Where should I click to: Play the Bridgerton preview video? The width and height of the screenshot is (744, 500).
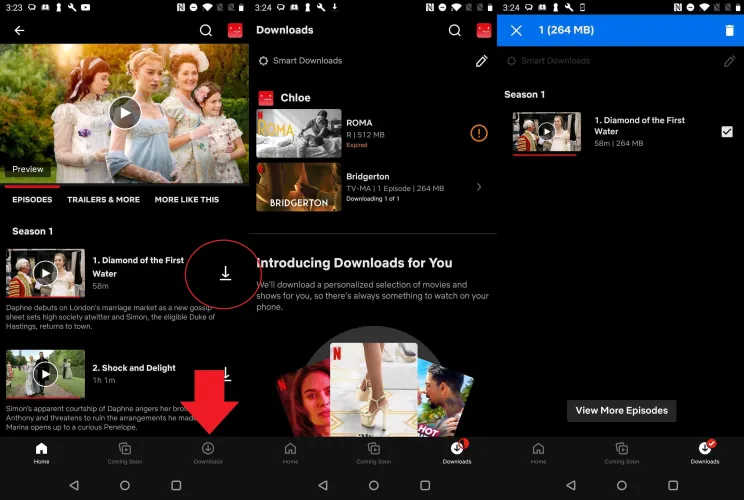coord(124,112)
